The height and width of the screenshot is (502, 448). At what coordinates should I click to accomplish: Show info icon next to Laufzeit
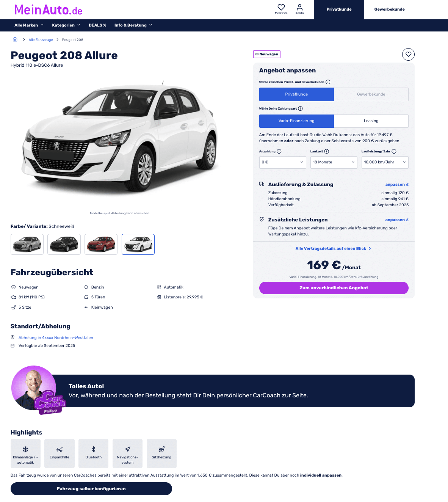click(327, 151)
